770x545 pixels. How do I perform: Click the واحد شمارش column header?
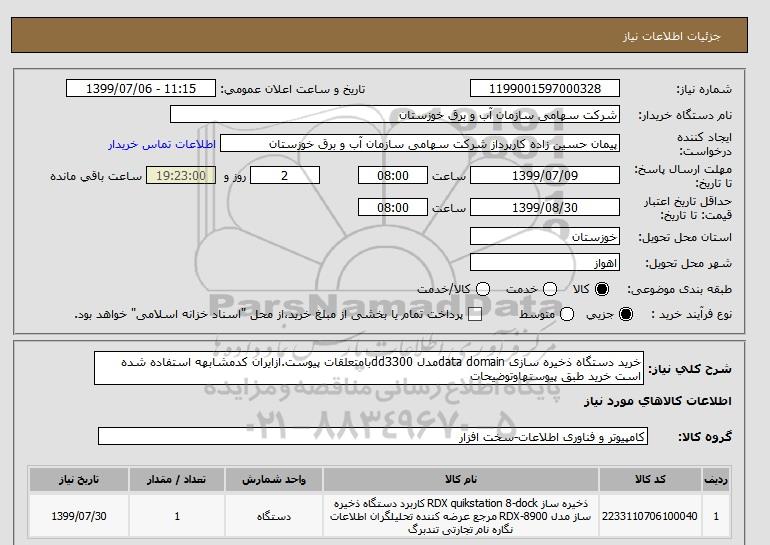(x=274, y=480)
